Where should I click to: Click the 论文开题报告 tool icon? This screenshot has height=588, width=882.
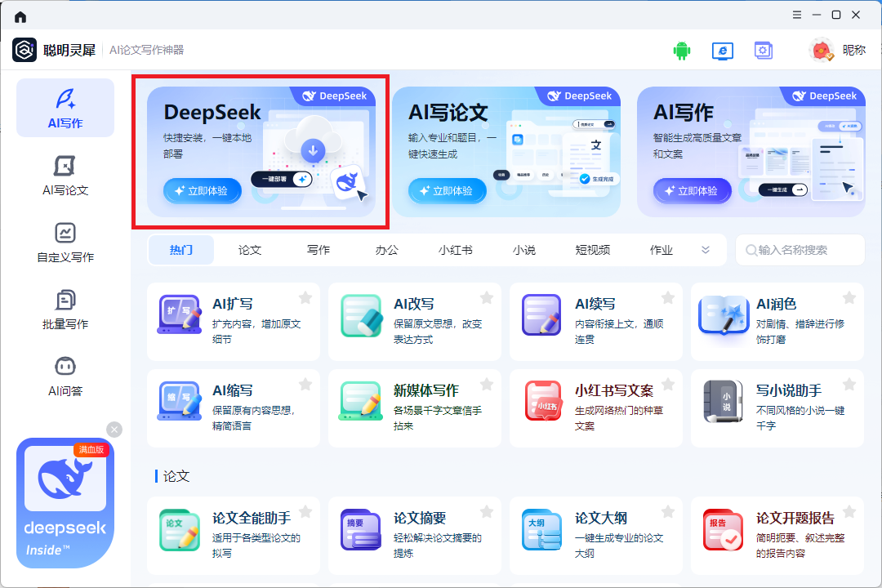pyautogui.click(x=724, y=529)
